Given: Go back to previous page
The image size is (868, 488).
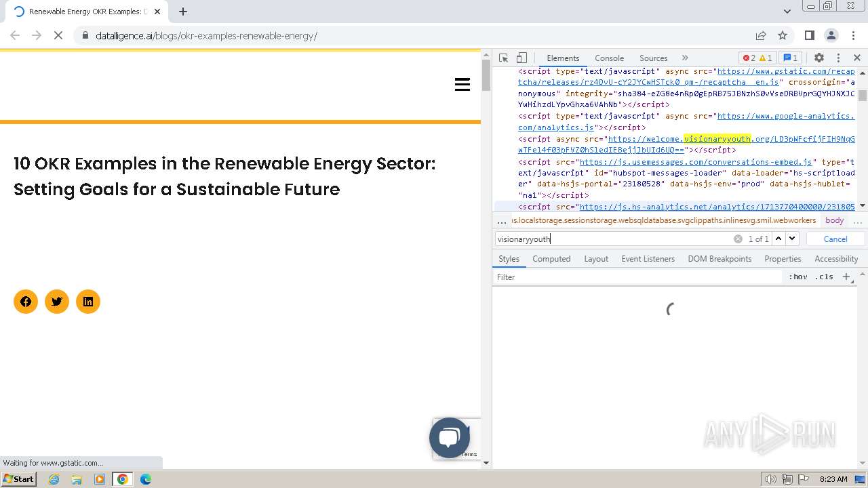Looking at the screenshot, I should point(15,35).
